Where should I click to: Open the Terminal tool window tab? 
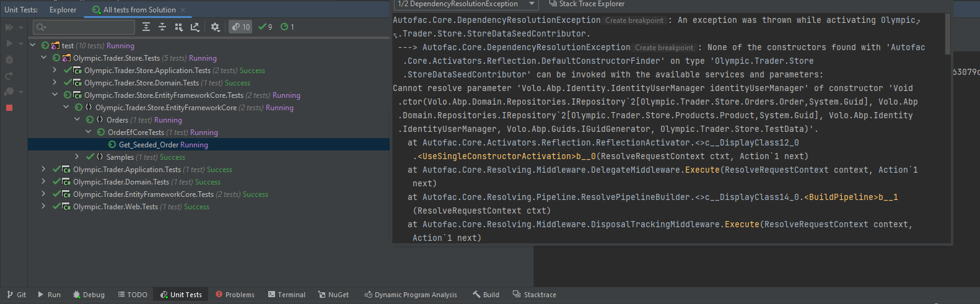286,295
